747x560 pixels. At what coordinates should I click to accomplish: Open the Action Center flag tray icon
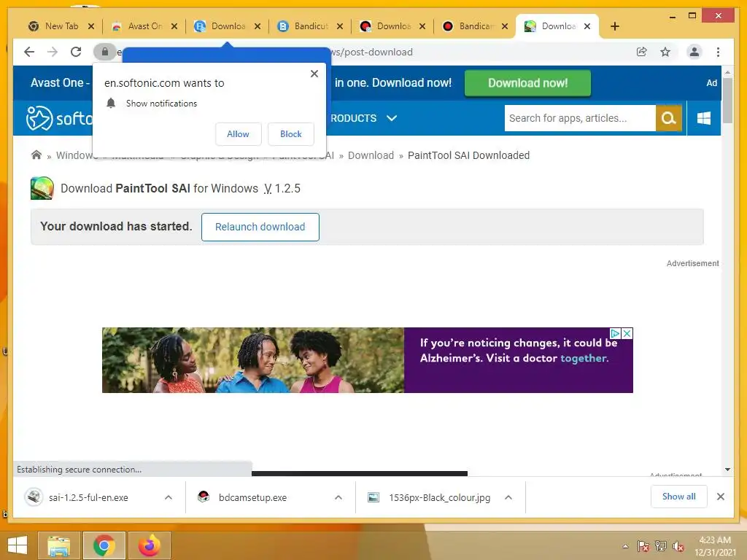[x=643, y=546]
